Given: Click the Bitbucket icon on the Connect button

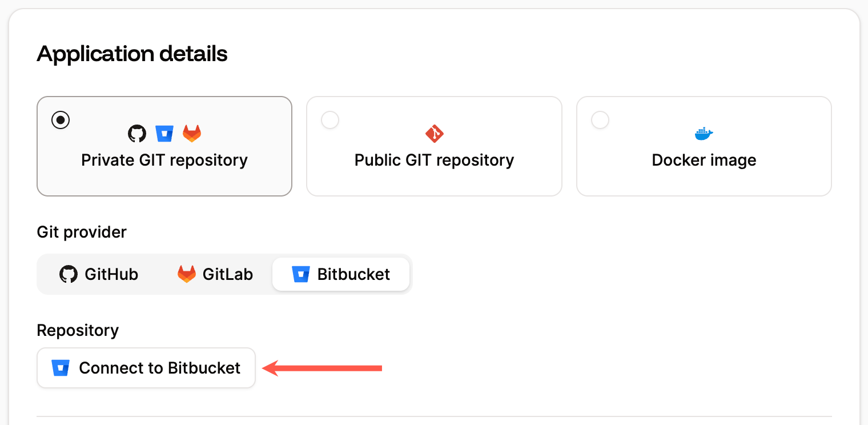Looking at the screenshot, I should tap(60, 368).
